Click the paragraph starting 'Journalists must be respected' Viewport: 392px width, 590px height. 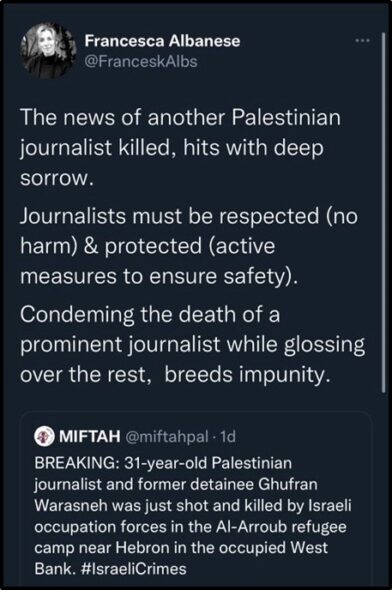[x=188, y=246]
